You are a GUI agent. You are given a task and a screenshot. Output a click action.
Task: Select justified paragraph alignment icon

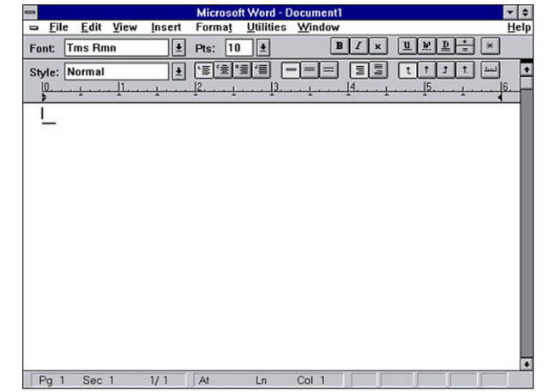pos(262,70)
